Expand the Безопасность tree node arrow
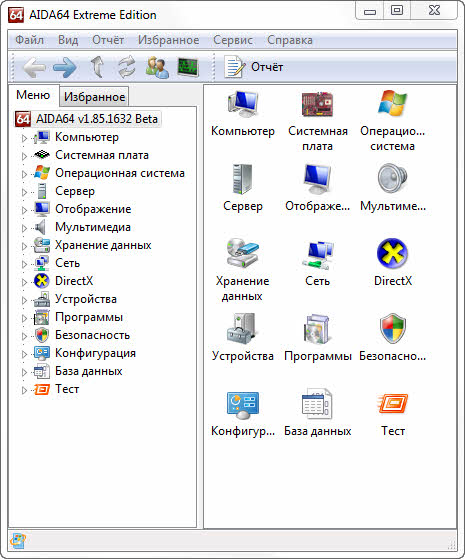The width and height of the screenshot is (465, 559). coord(24,336)
